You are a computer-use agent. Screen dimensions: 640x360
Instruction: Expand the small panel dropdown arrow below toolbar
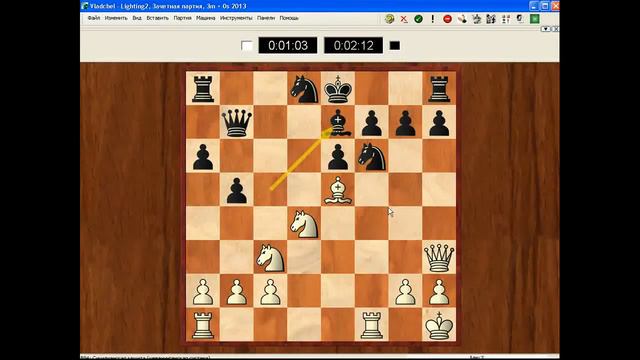coord(545,29)
